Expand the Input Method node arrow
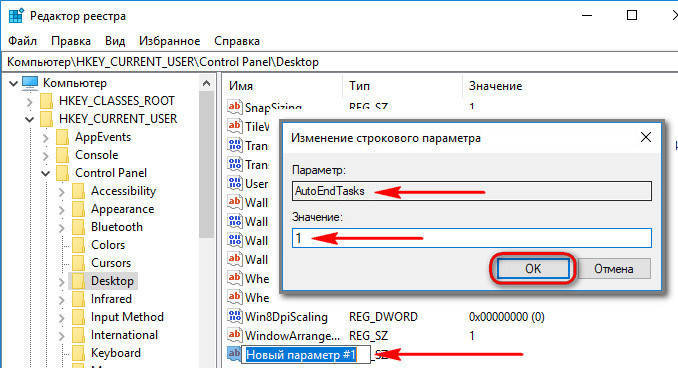Screen dimensions: 678x368 point(61,318)
